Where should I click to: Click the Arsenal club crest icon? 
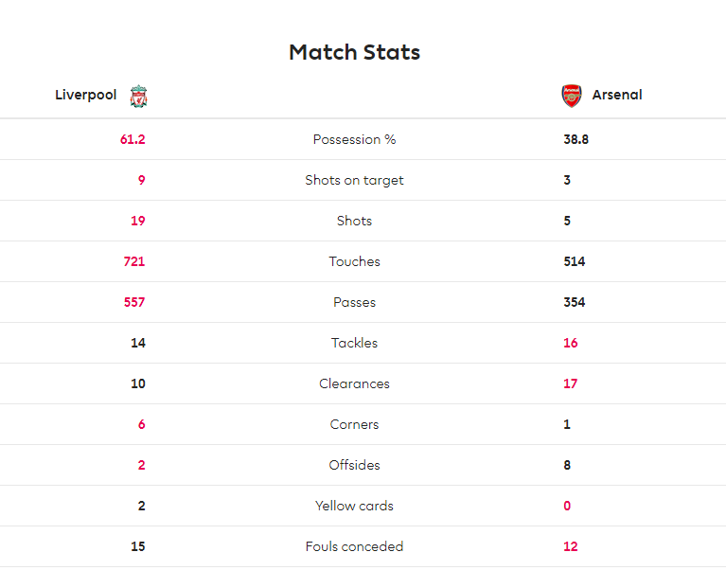[x=572, y=96]
